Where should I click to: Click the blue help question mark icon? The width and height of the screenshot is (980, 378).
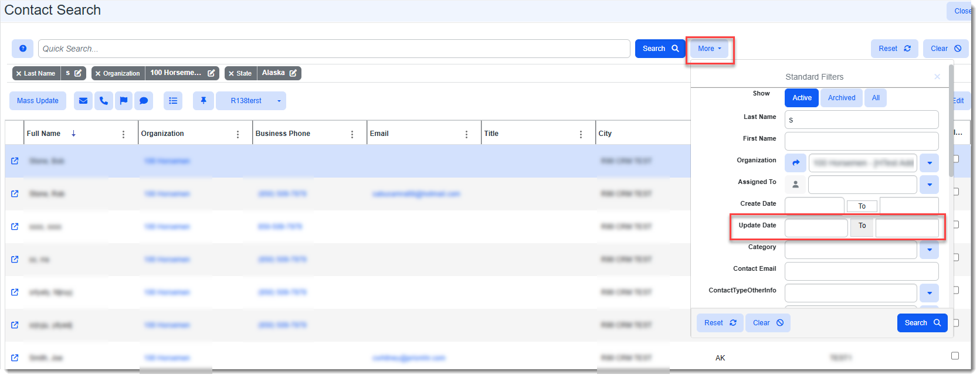click(x=22, y=49)
